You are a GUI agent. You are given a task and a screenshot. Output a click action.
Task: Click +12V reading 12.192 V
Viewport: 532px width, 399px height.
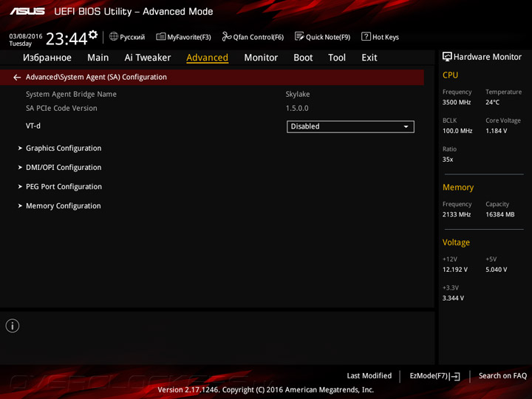455,270
